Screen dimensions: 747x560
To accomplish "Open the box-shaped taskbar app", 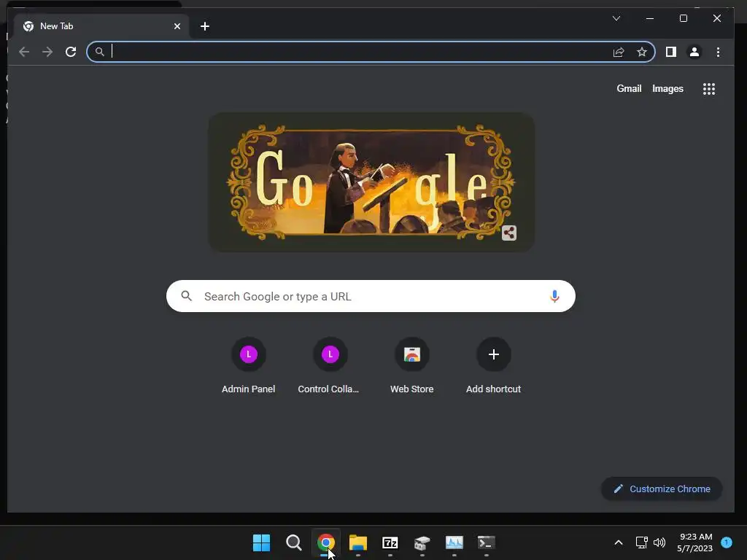I will point(422,542).
